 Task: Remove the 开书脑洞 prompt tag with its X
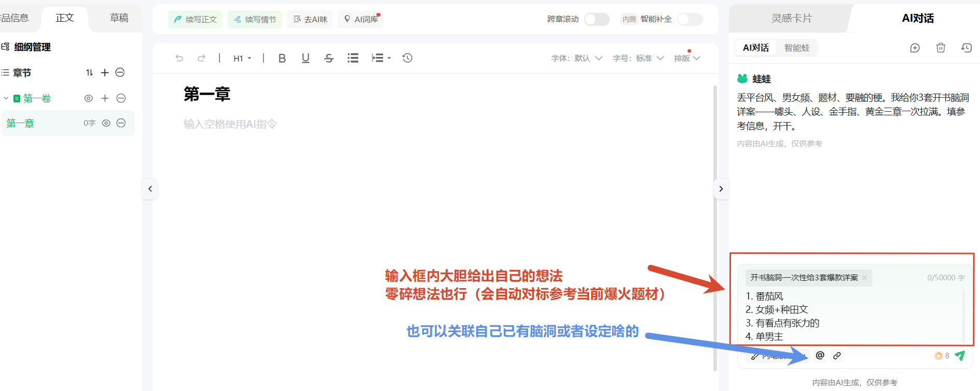864,278
